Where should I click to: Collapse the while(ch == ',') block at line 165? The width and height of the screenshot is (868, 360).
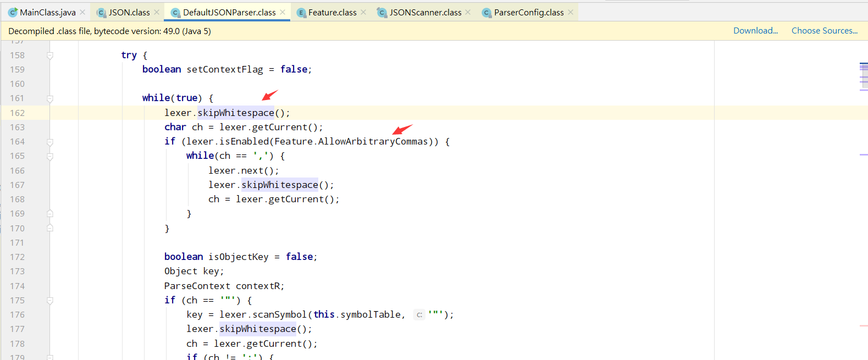coord(50,157)
